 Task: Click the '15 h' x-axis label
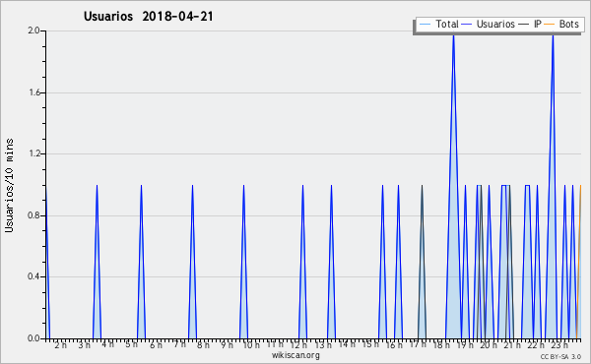(x=370, y=344)
